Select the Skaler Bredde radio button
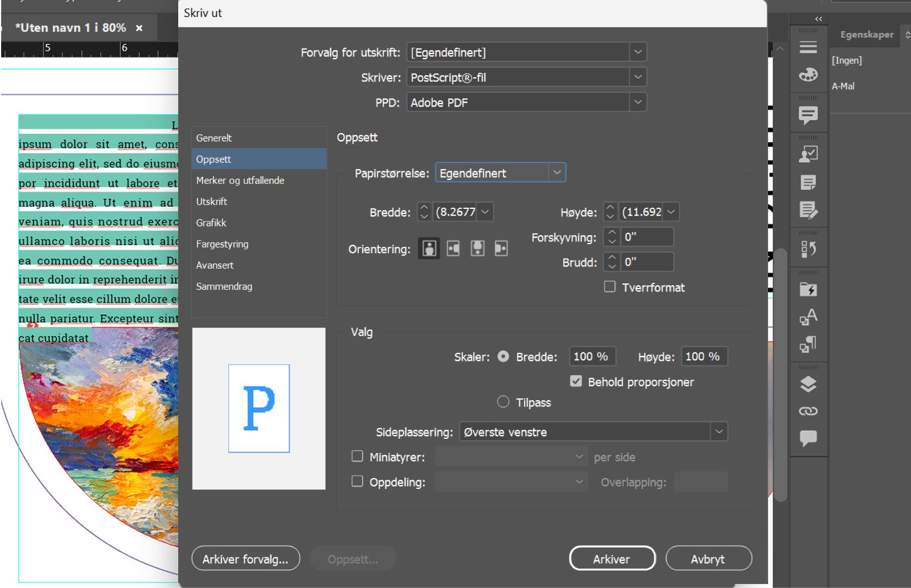This screenshot has height=588, width=911. (503, 356)
